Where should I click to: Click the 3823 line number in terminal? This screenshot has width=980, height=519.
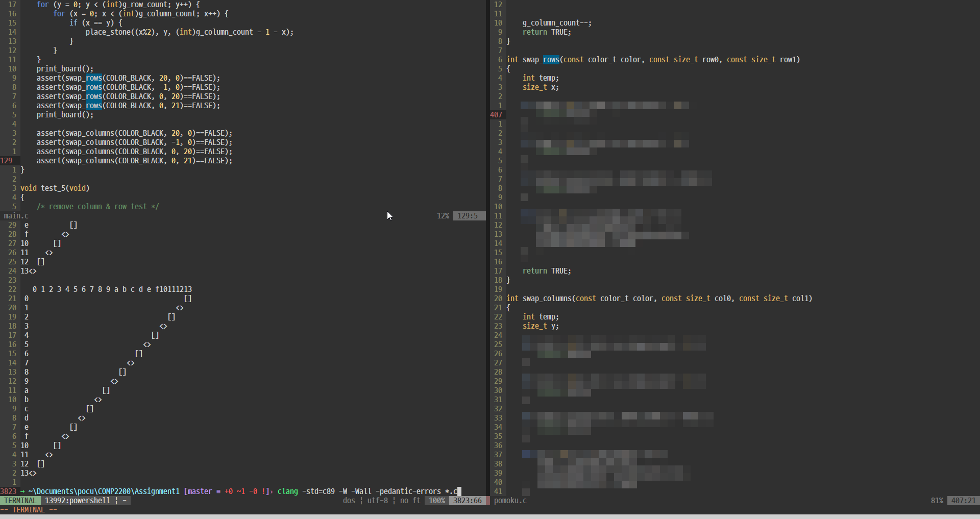click(8, 491)
